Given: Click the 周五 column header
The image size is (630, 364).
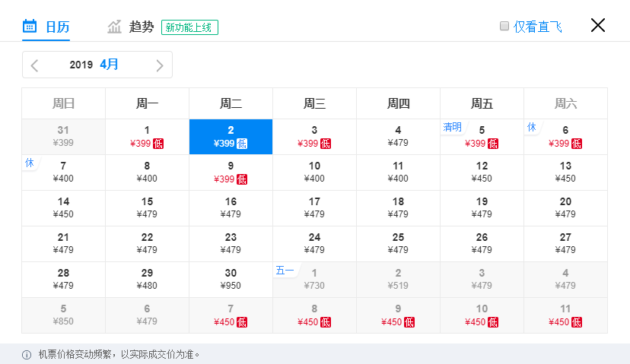Looking at the screenshot, I should (482, 103).
